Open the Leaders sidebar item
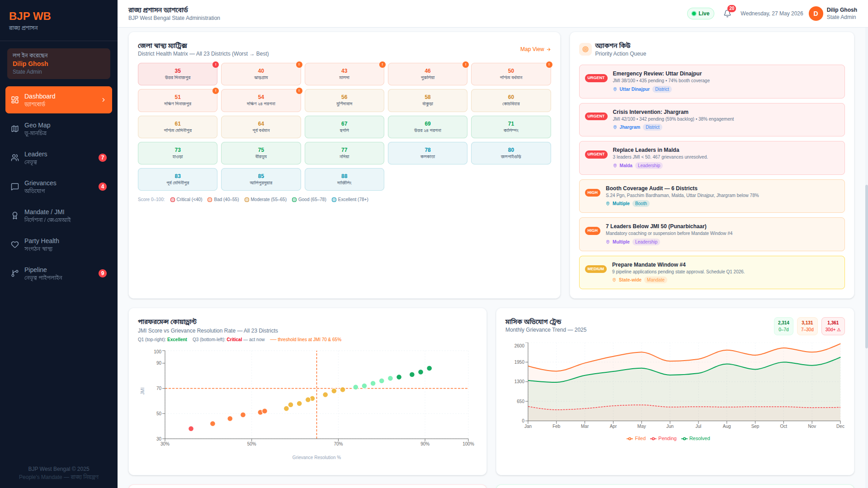The image size is (868, 488). point(59,158)
